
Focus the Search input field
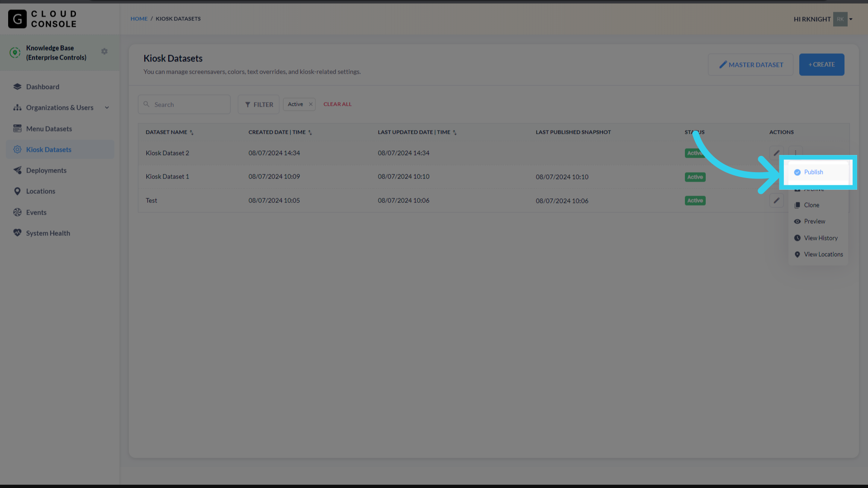tap(184, 104)
